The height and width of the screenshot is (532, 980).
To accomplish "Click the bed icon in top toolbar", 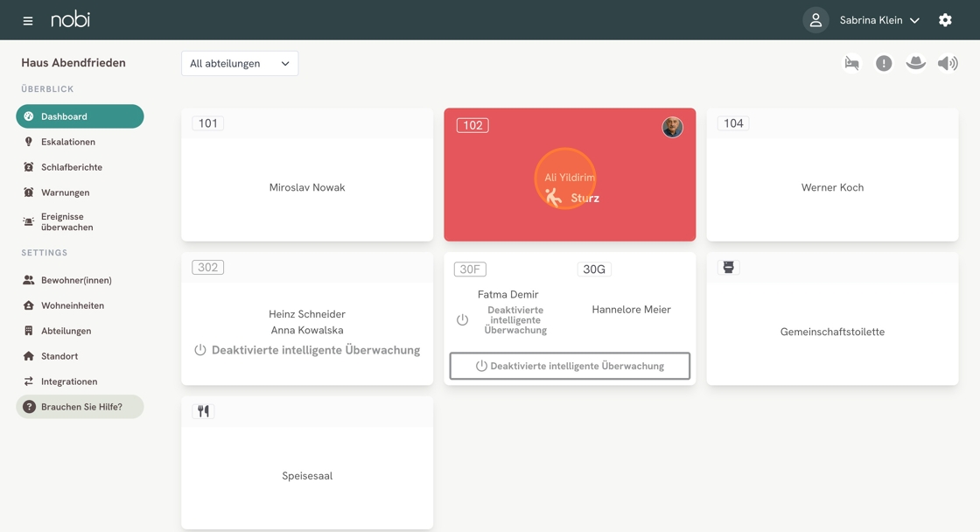I will 851,63.
